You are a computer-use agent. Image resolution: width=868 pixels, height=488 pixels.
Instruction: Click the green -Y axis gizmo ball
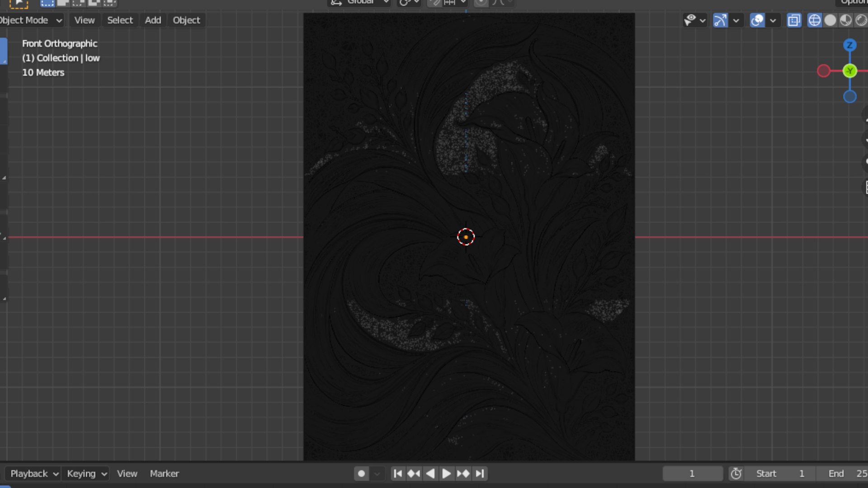pyautogui.click(x=850, y=71)
